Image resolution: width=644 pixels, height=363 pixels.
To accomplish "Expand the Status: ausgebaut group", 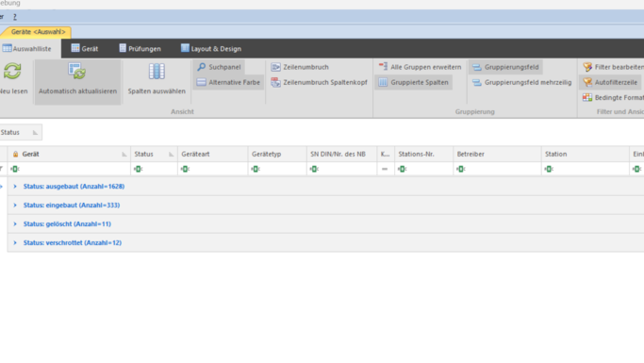I will pos(15,187).
